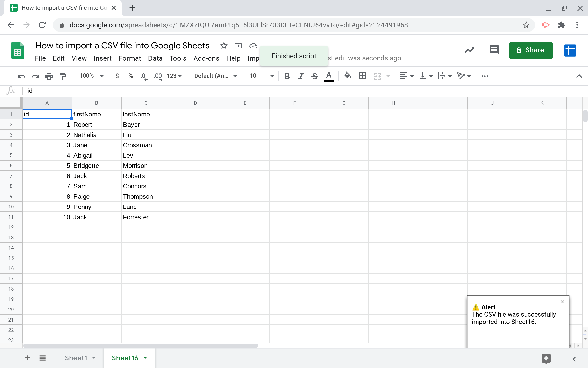The width and height of the screenshot is (588, 368).
Task: Click the More toolbar options ellipsis
Action: [x=485, y=76]
